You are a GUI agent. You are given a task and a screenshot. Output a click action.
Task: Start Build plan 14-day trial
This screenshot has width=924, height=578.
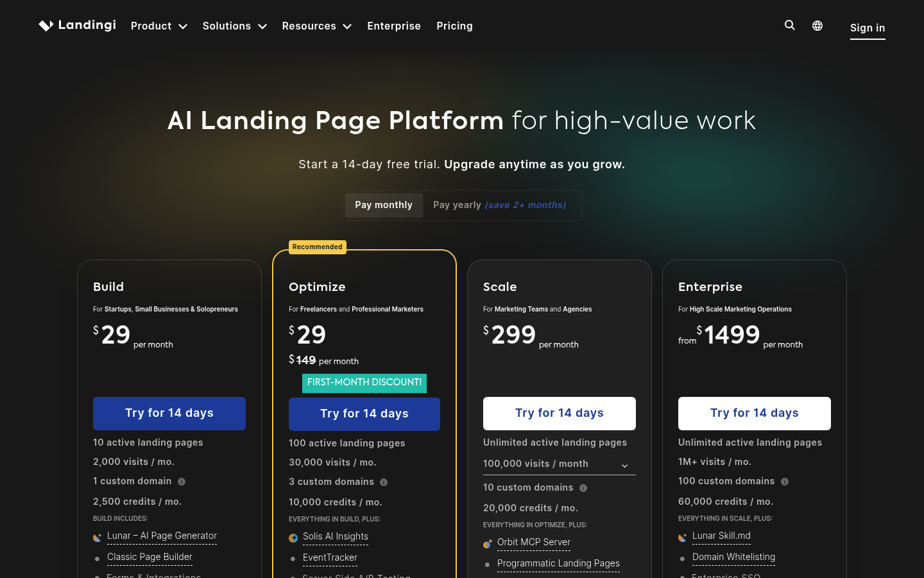point(169,413)
